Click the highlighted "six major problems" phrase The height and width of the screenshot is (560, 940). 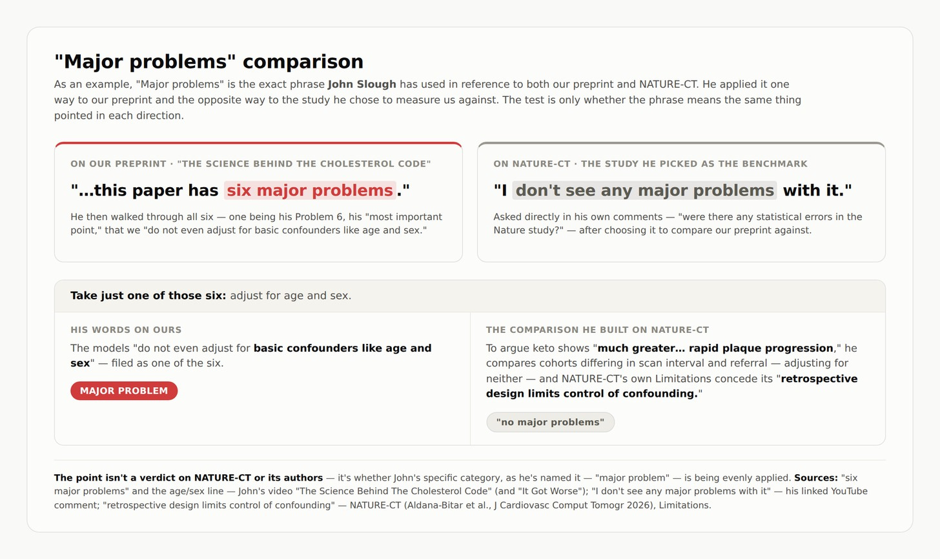coord(310,190)
